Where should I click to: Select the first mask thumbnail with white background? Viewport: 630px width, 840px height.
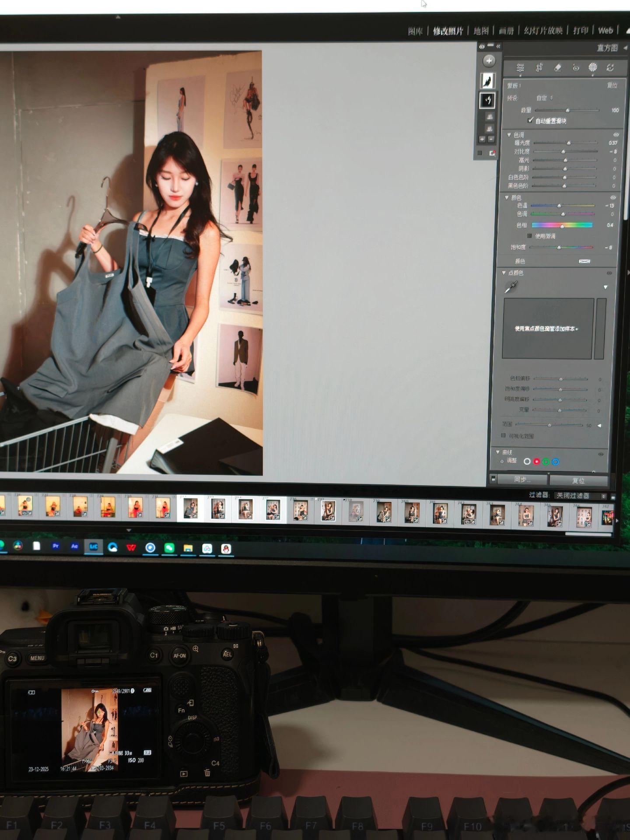coord(487,80)
